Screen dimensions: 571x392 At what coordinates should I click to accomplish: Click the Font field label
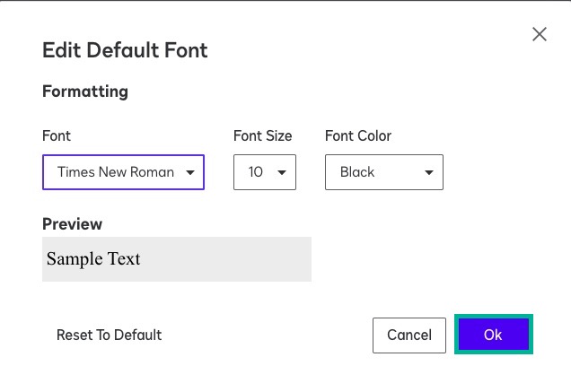(57, 136)
